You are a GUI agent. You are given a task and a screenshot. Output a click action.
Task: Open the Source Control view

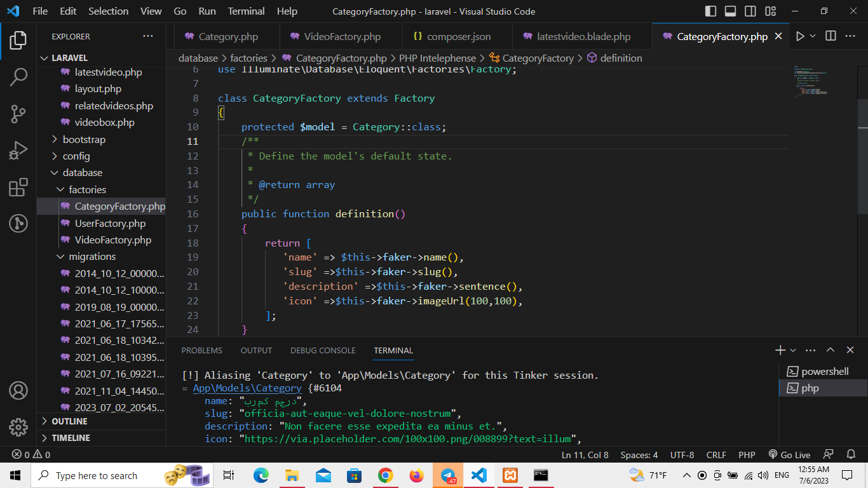coord(18,114)
